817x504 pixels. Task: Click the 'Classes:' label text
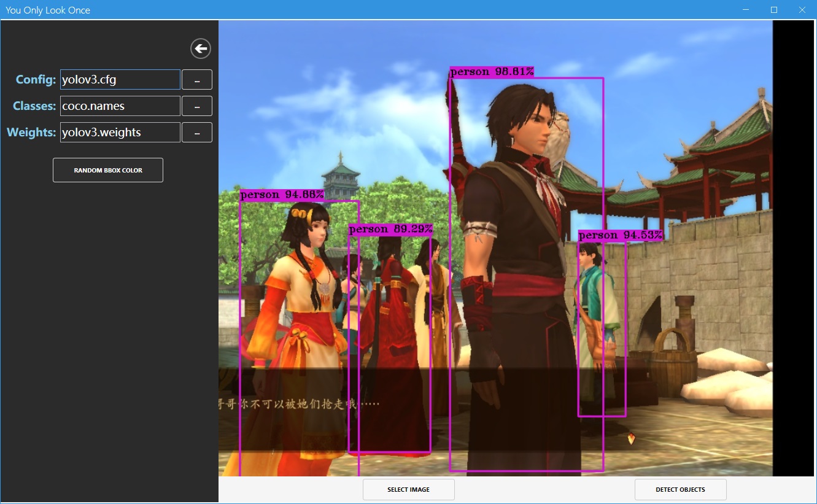pos(34,106)
